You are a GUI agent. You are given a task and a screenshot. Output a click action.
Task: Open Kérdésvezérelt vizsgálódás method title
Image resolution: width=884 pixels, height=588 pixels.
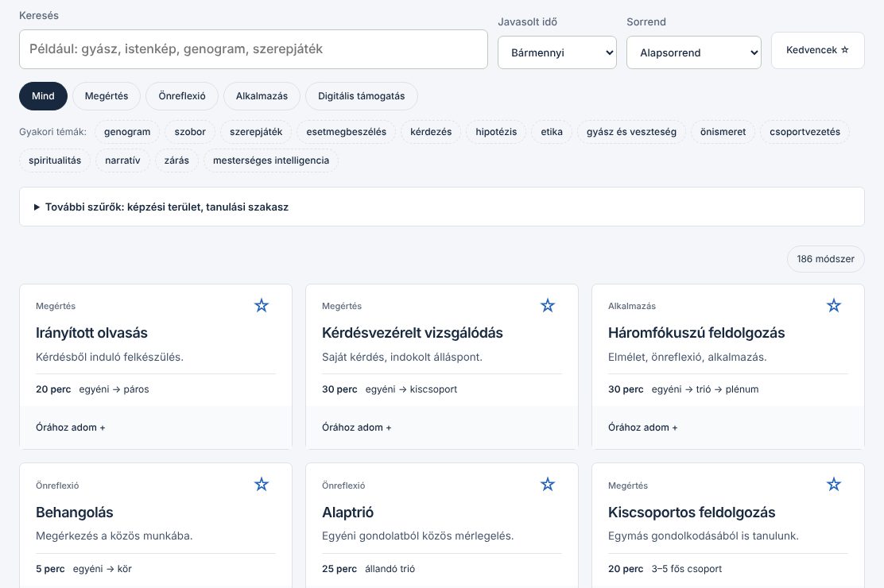pos(412,333)
